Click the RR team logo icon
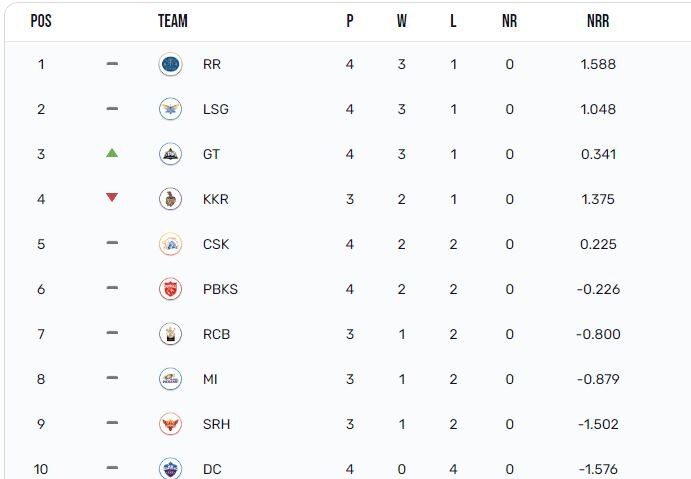This screenshot has width=691, height=479. (170, 64)
